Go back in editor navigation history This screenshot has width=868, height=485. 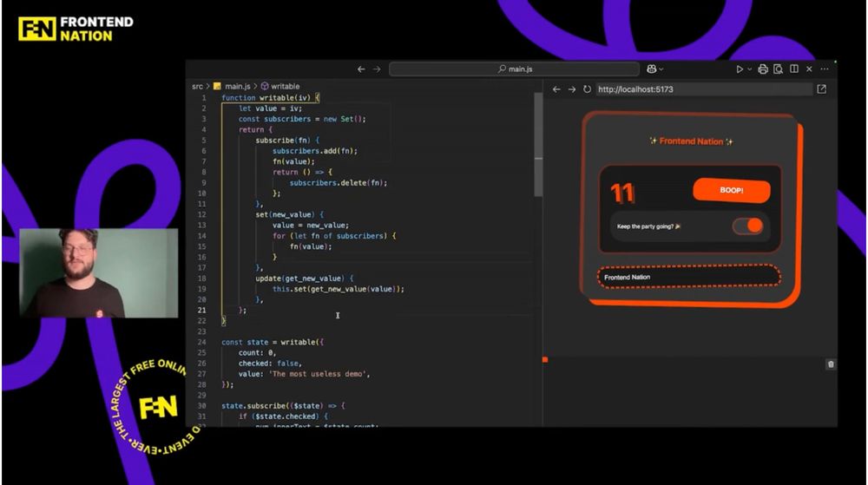[x=361, y=69]
